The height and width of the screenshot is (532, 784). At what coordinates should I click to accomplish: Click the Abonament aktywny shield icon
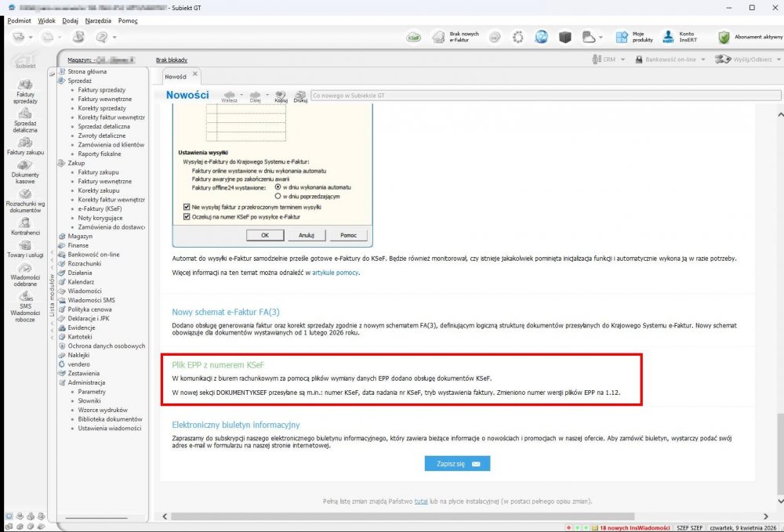pos(724,38)
